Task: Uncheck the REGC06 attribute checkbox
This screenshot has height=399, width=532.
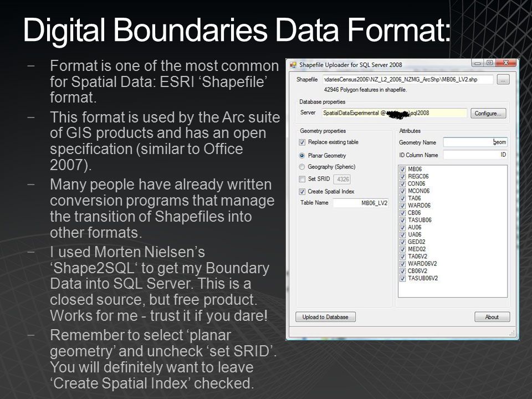Action: [402, 176]
